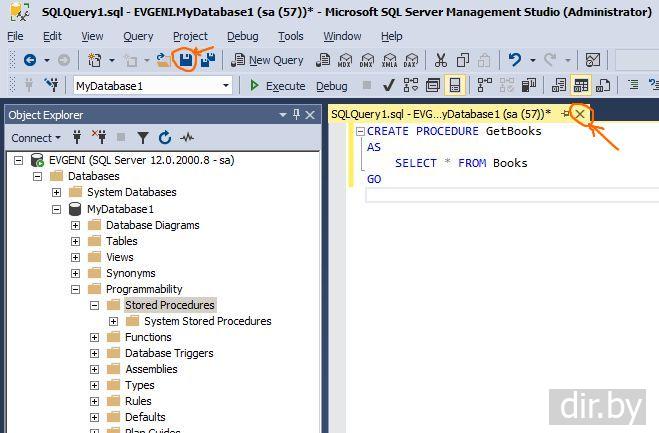Expand the System Databases node

click(56, 193)
